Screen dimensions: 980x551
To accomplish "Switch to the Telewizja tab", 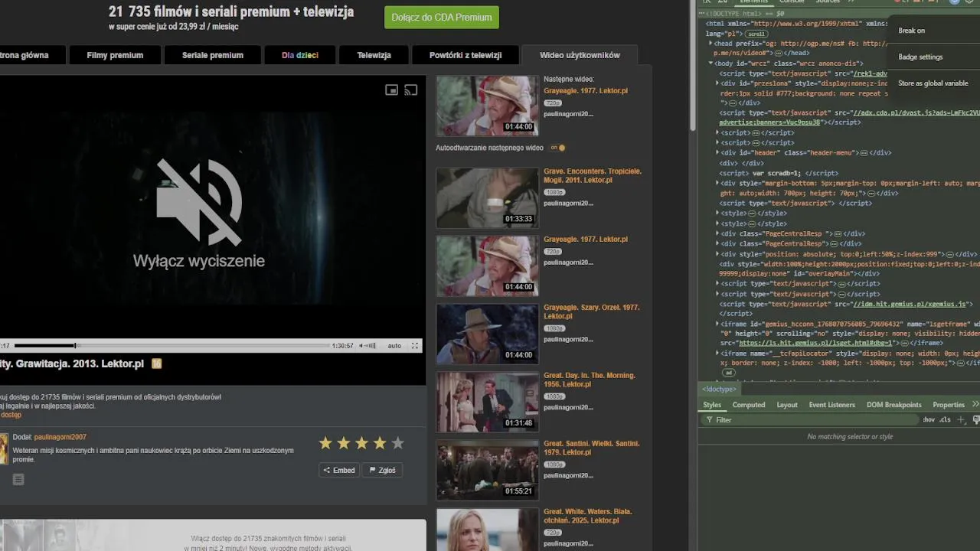I will (x=374, y=55).
